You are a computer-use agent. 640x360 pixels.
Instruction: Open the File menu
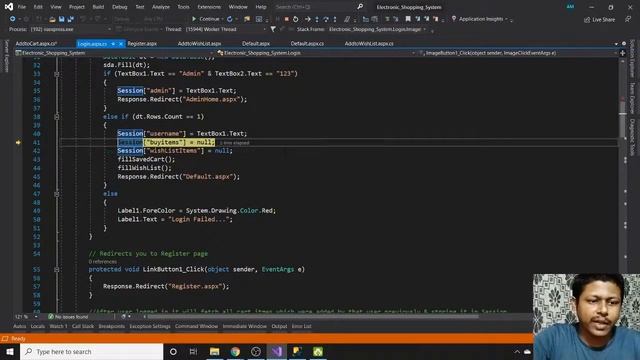coord(22,7)
